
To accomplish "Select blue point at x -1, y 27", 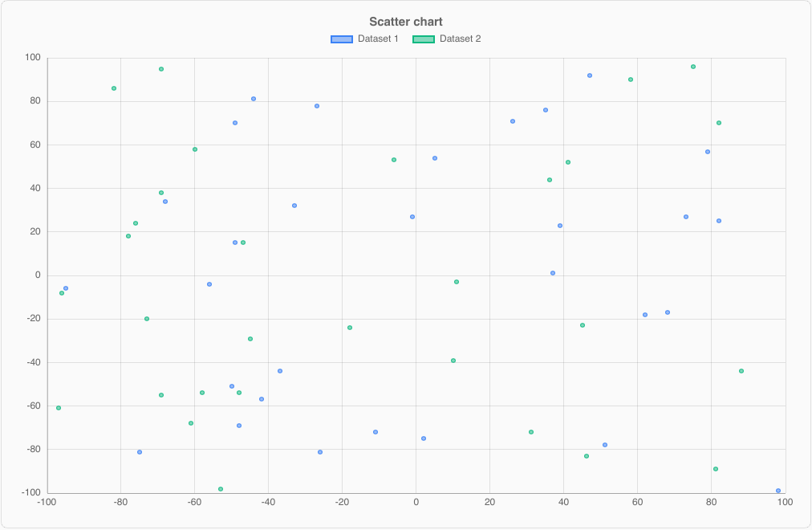I will pos(412,217).
